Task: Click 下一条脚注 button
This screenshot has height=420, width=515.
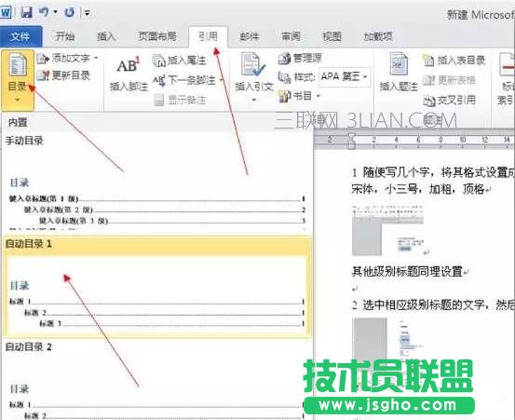Action: (184, 80)
